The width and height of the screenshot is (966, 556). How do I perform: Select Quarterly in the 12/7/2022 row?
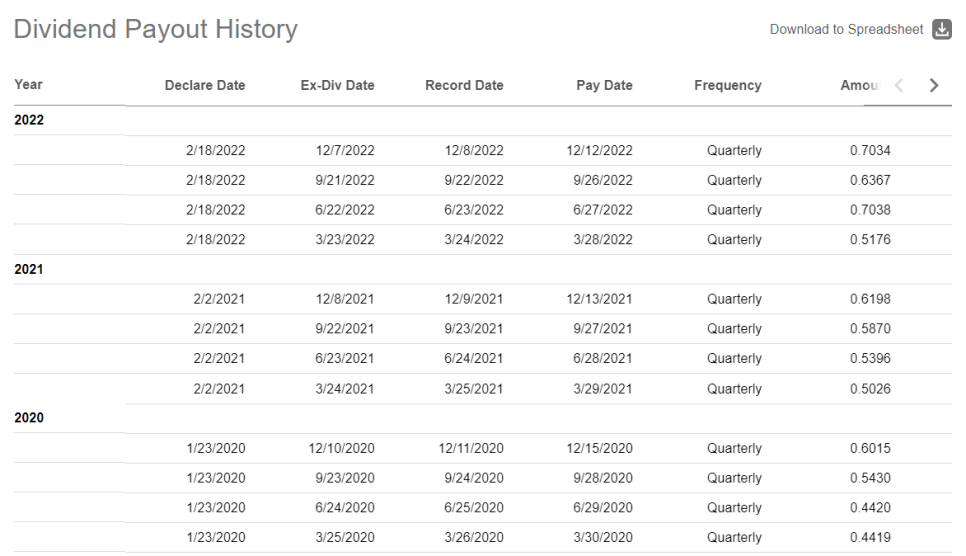(734, 150)
